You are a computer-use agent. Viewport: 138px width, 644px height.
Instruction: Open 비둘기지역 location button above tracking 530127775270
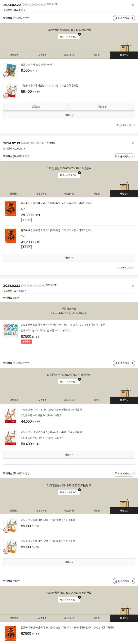click(x=124, y=363)
